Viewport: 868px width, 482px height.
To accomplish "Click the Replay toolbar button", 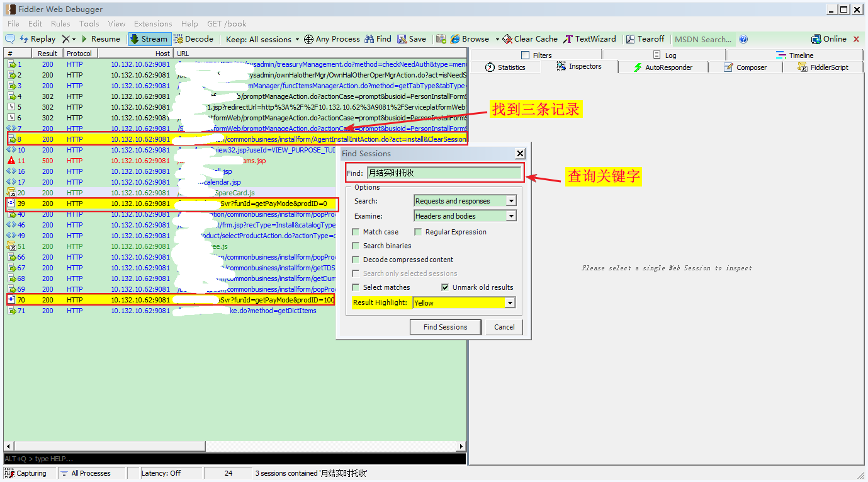I will click(x=37, y=39).
